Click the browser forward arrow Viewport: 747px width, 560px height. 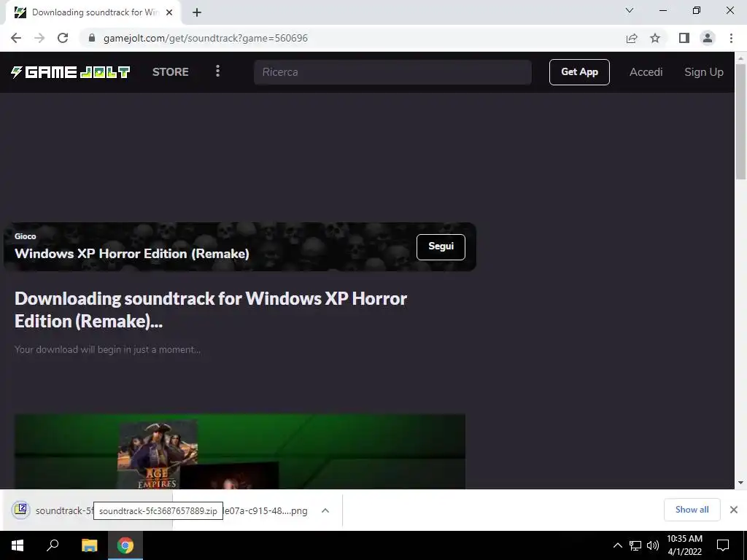(x=39, y=38)
